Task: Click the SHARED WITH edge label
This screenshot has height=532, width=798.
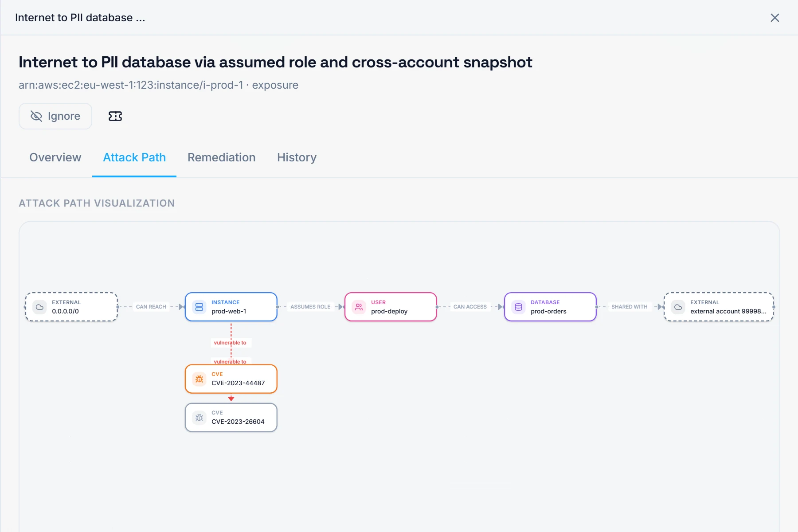Action: coord(630,307)
